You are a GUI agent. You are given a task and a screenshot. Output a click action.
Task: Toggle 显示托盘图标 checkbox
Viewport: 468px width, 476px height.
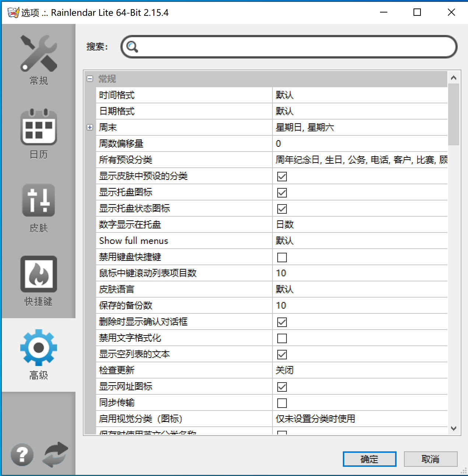[282, 192]
